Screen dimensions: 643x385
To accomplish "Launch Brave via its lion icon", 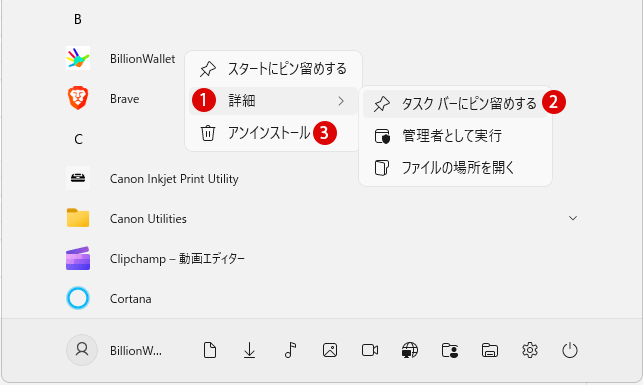I will (x=78, y=98).
